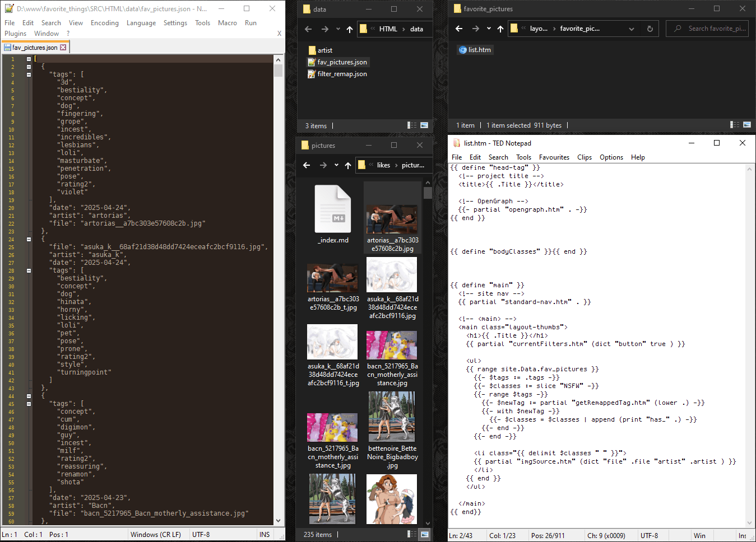Click the Search favorite_pictures input box

coord(716,29)
